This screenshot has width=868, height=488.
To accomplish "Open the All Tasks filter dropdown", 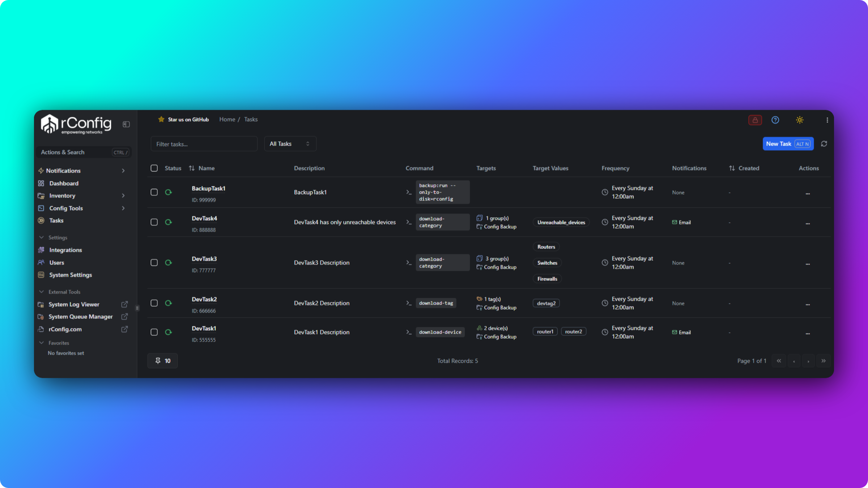I will (290, 144).
